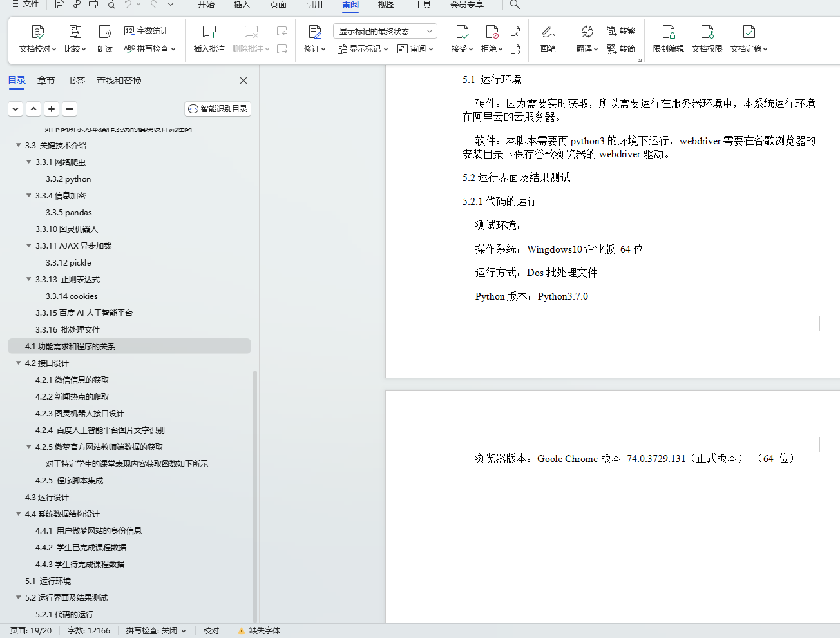The height and width of the screenshot is (638, 840).
Task: Collapse the 3.3.11 AJAX 异步加载 node
Action: [x=28, y=246]
